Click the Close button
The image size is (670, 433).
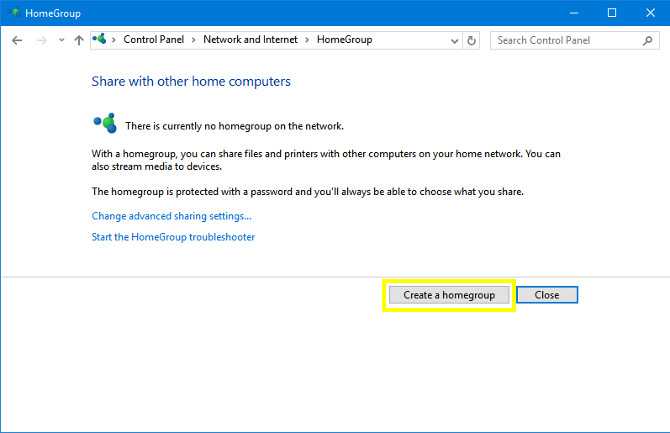tap(547, 295)
